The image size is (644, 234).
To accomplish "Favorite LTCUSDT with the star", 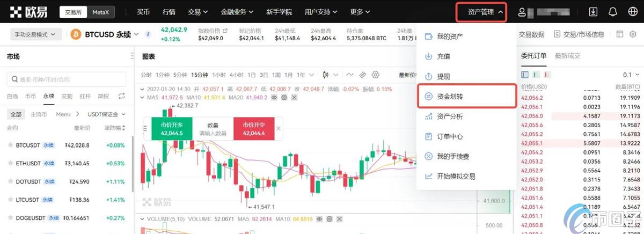I will click(x=10, y=200).
